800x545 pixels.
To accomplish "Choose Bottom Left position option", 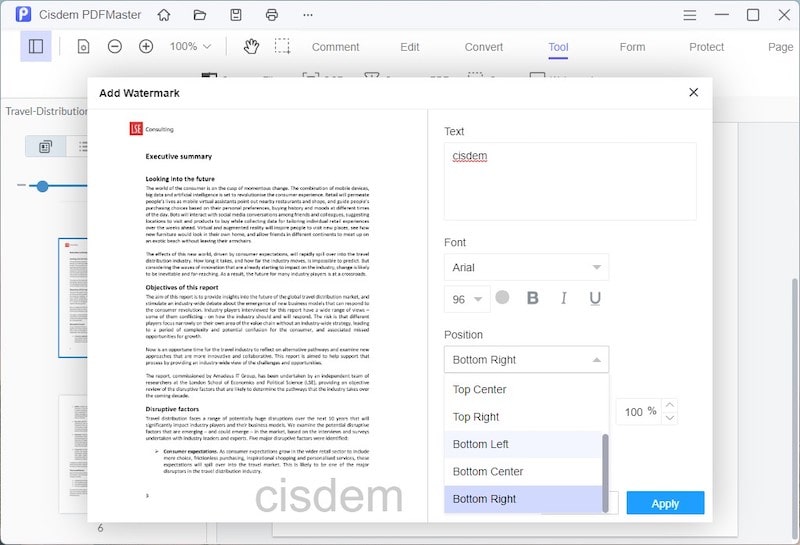I will [x=523, y=444].
